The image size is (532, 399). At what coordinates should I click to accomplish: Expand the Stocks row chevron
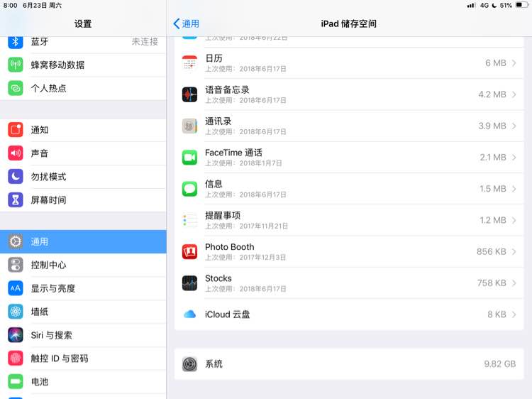click(x=514, y=283)
